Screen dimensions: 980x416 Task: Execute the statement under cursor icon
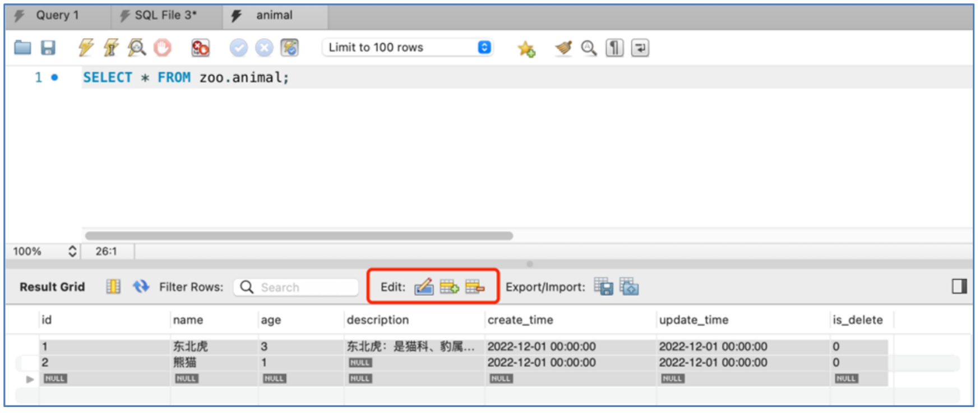(111, 48)
